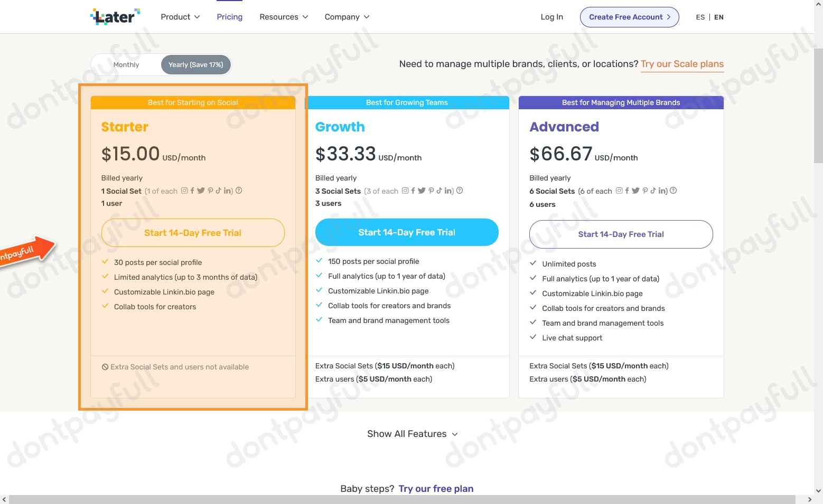Viewport: 823px width, 504px height.
Task: Click Pinterest icon in Advanced plan
Action: point(645,191)
